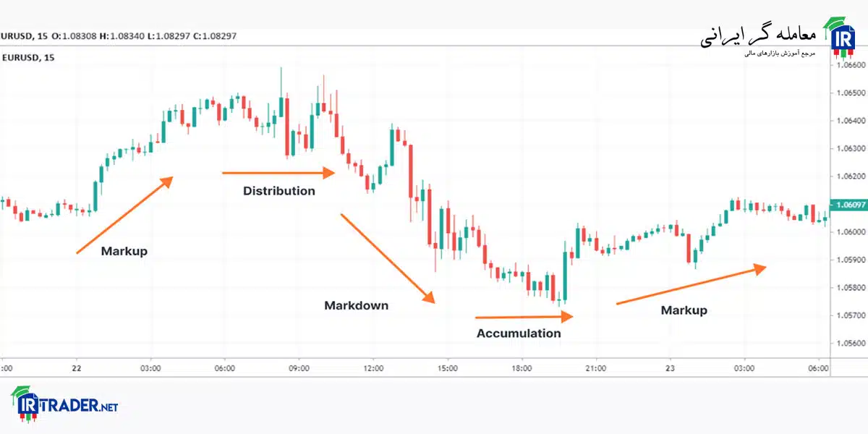Click the green current price tag 1.06097

(849, 205)
